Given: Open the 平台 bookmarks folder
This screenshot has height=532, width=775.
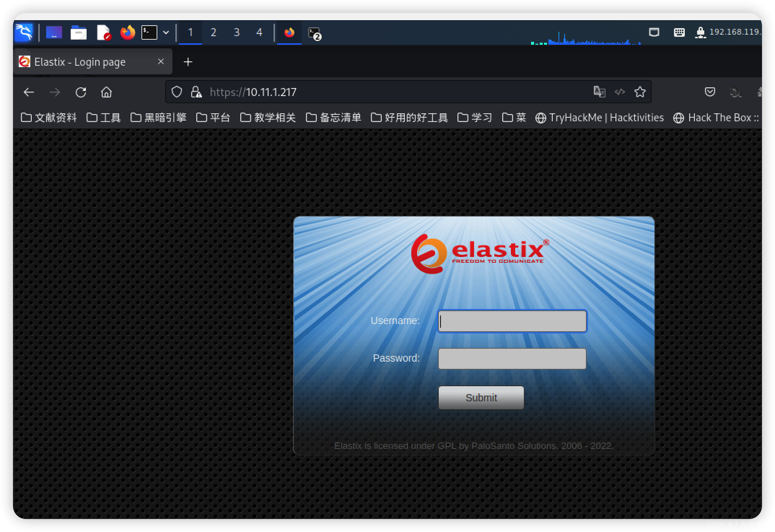Looking at the screenshot, I should [x=213, y=118].
